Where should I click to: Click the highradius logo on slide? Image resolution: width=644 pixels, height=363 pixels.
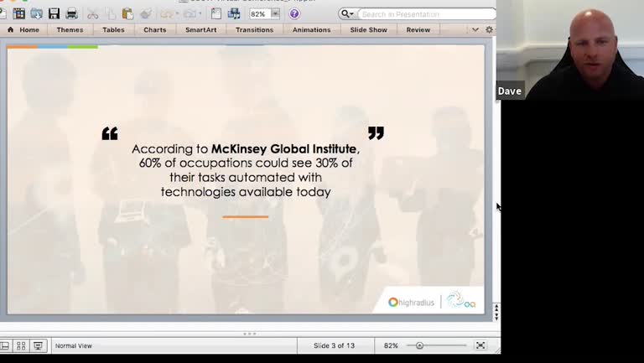tap(411, 303)
